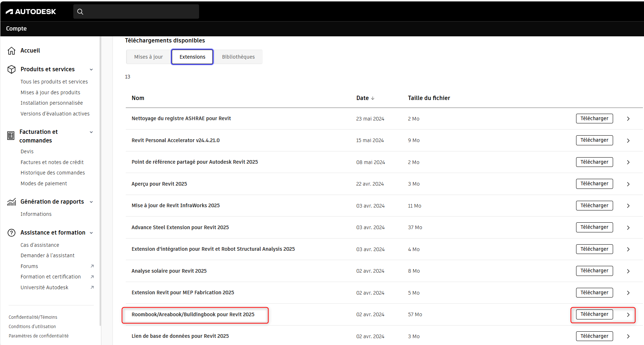Open Mises à jour des produits
Image resolution: width=644 pixels, height=345 pixels.
click(x=50, y=92)
